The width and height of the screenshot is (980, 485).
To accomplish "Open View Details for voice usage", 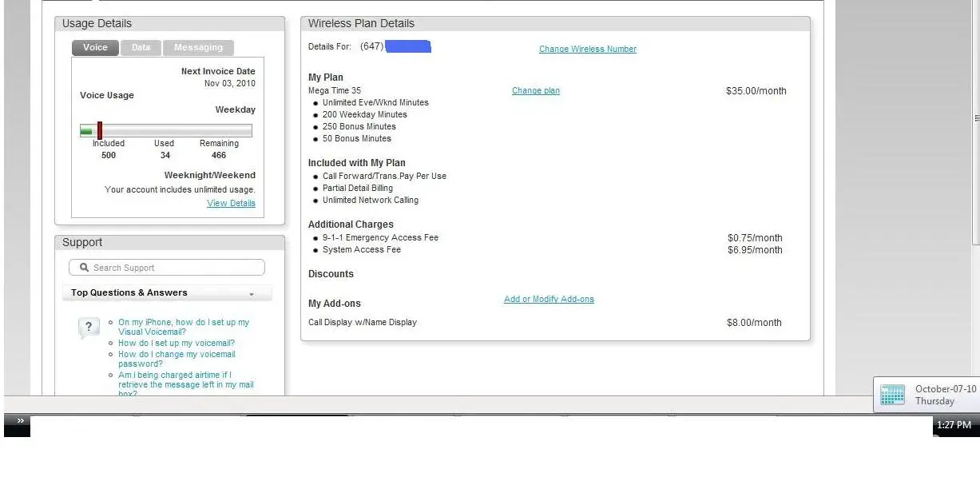I will (231, 203).
